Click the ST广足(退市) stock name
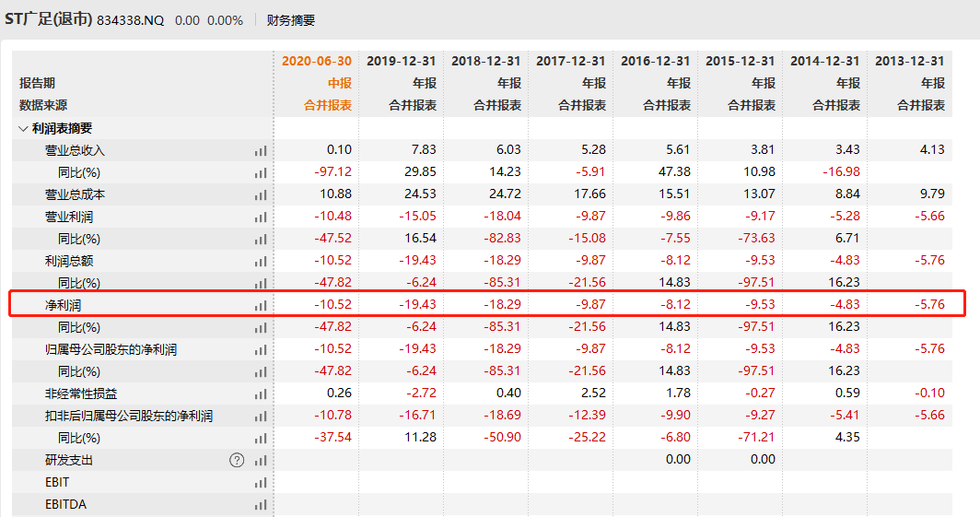Screen dimensions: 980x517 click(49, 19)
